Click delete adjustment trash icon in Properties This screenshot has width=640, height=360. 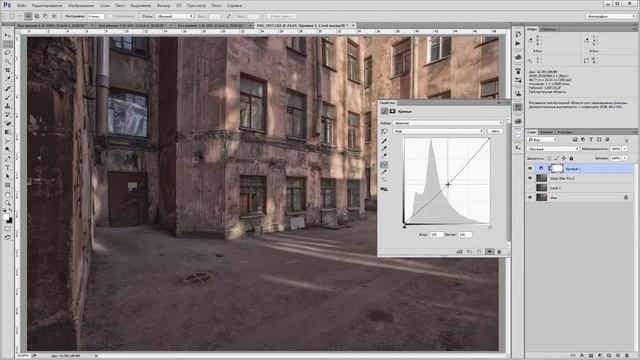click(x=499, y=252)
